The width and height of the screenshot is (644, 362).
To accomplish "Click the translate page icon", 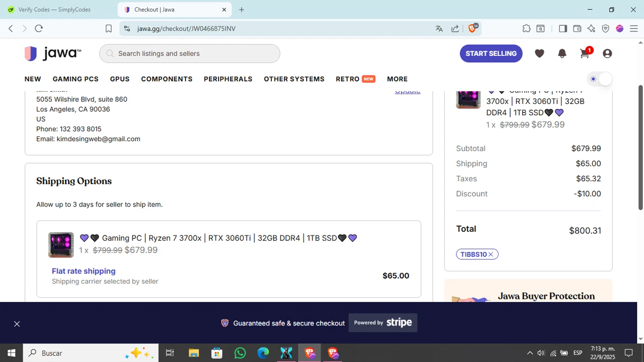I will pyautogui.click(x=439, y=28).
